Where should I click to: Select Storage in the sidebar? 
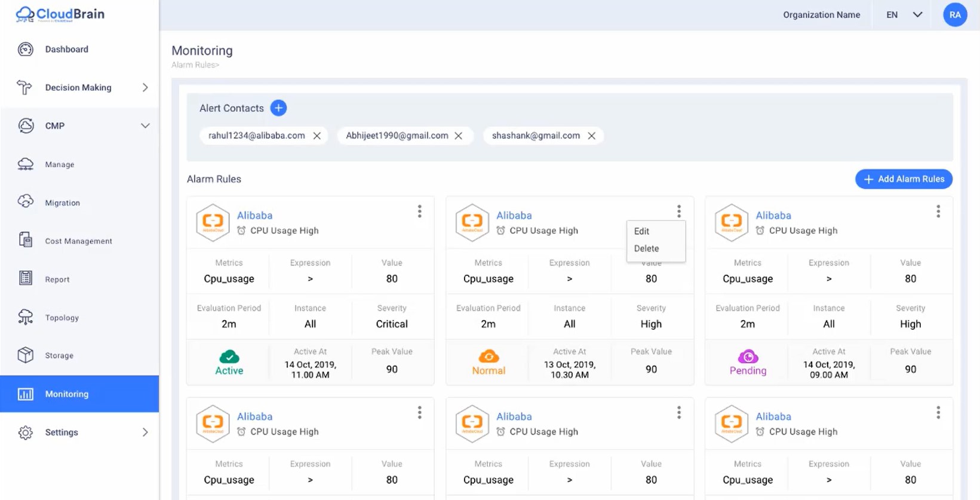tap(59, 355)
